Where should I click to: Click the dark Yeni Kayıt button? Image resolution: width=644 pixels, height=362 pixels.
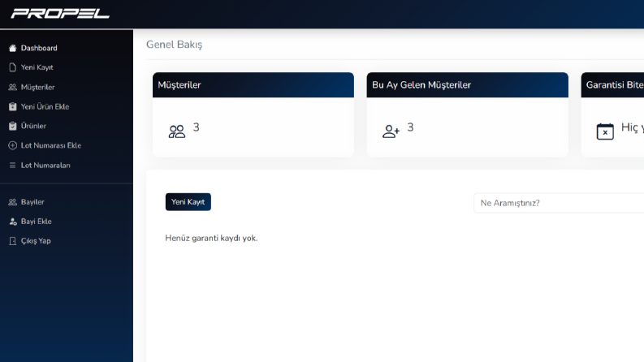188,202
